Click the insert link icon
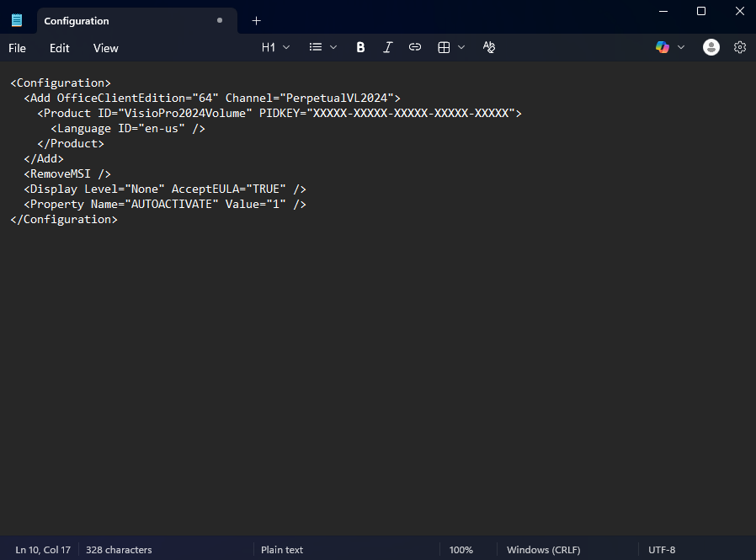The image size is (756, 560). point(415,48)
